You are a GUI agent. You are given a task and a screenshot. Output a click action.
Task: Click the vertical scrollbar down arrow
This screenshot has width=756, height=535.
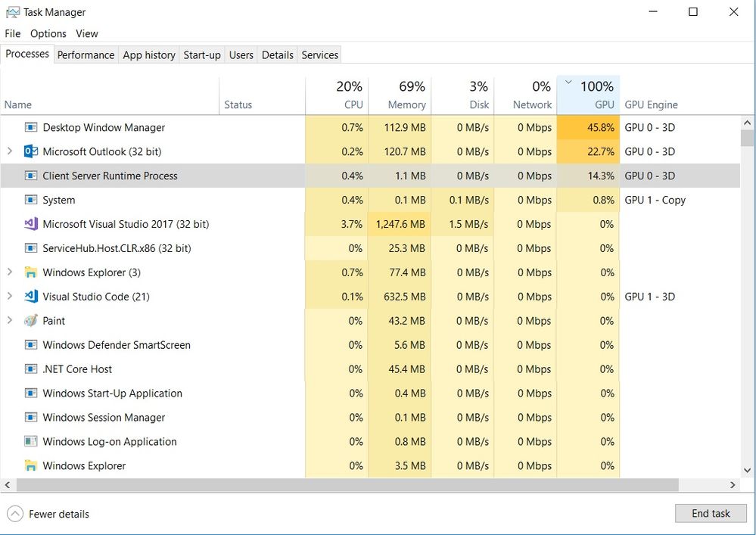[748, 471]
